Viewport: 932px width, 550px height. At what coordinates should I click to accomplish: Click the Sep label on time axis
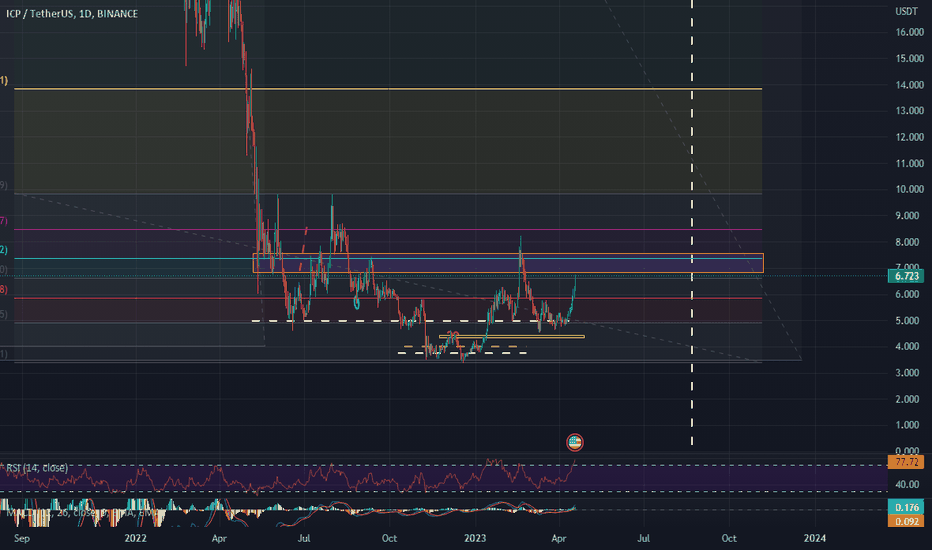tap(21, 538)
